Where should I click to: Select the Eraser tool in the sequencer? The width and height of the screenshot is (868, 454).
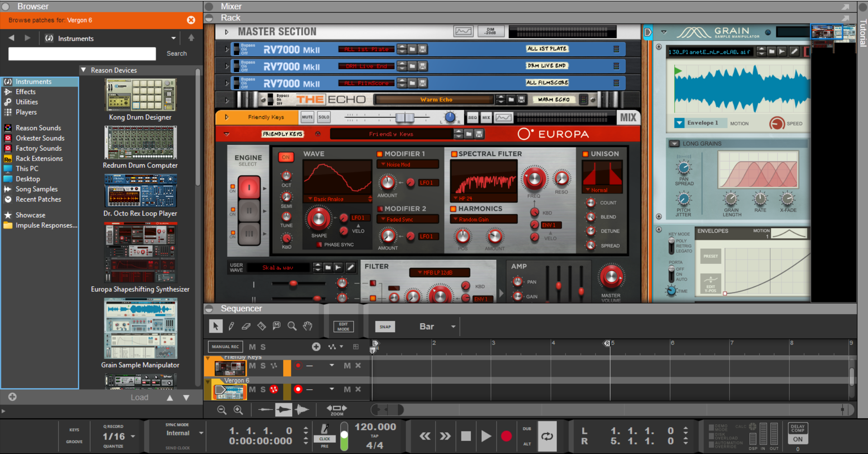pos(246,326)
